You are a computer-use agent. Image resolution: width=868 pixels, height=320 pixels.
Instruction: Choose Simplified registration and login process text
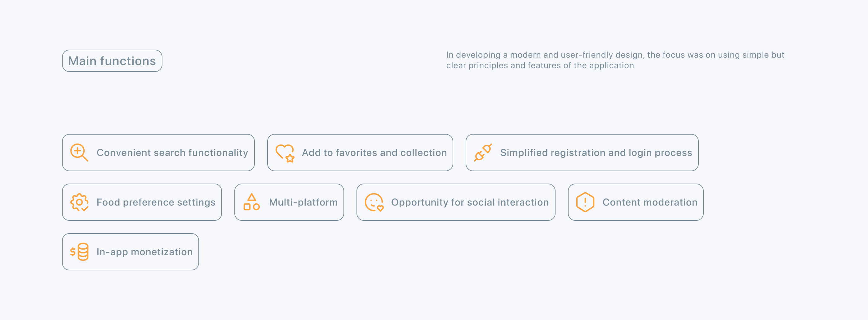(x=596, y=153)
